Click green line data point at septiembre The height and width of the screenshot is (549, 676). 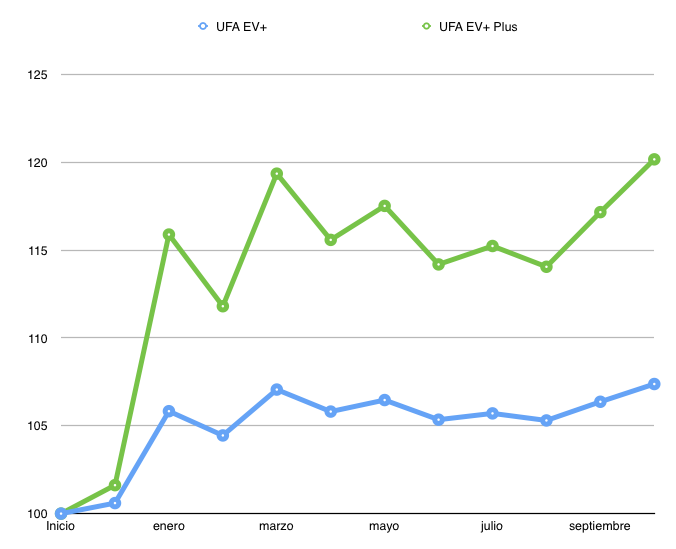(600, 212)
